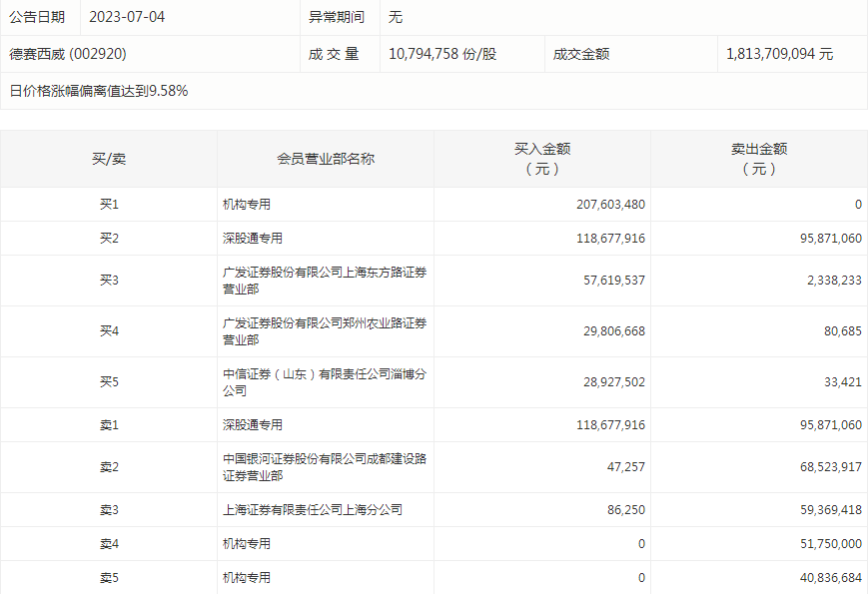Click the 成交量 label
The width and height of the screenshot is (868, 594).
point(334,54)
